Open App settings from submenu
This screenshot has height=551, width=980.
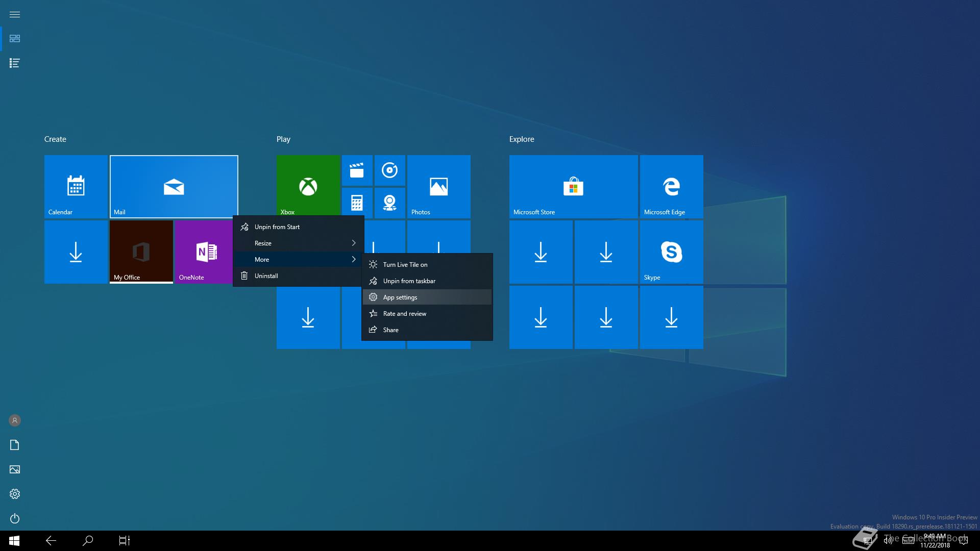click(427, 297)
